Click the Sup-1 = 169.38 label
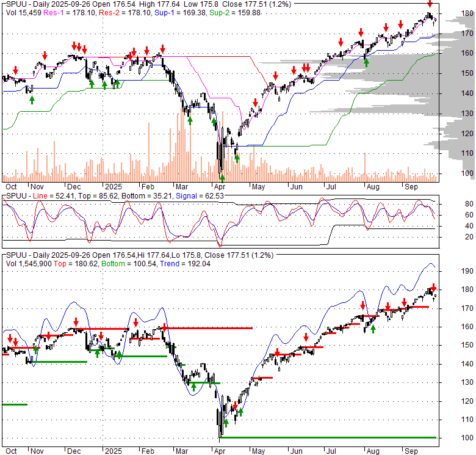476x455 pixels. coord(180,13)
